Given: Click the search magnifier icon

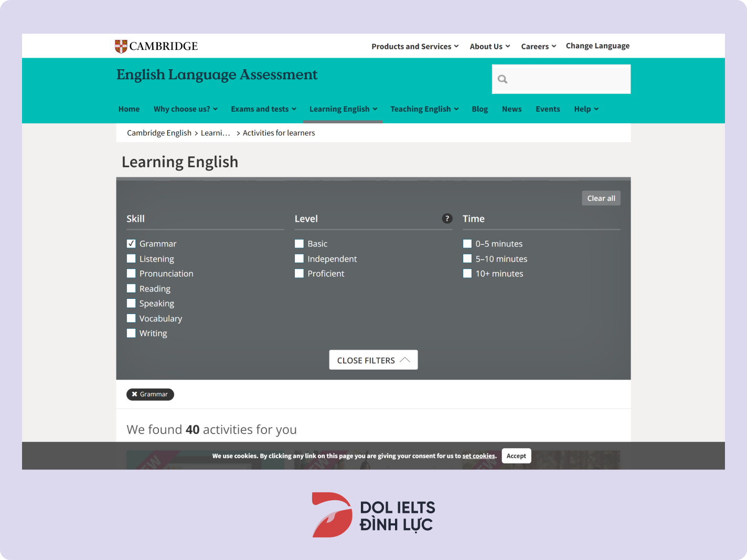Looking at the screenshot, I should pos(503,79).
